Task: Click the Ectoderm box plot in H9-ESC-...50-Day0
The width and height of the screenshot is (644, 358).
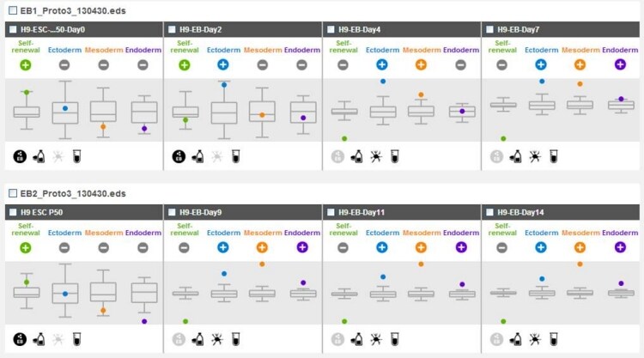Action: pos(65,112)
